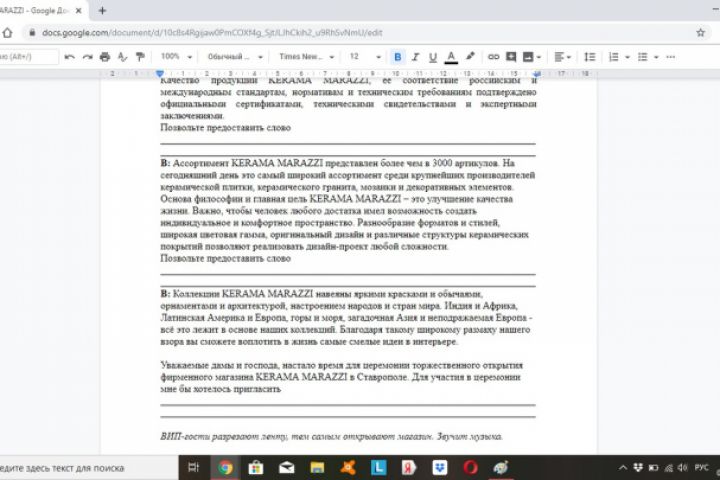Image resolution: width=720 pixels, height=480 pixels.
Task: Open the font size 12 dropdown
Action: coord(366,56)
